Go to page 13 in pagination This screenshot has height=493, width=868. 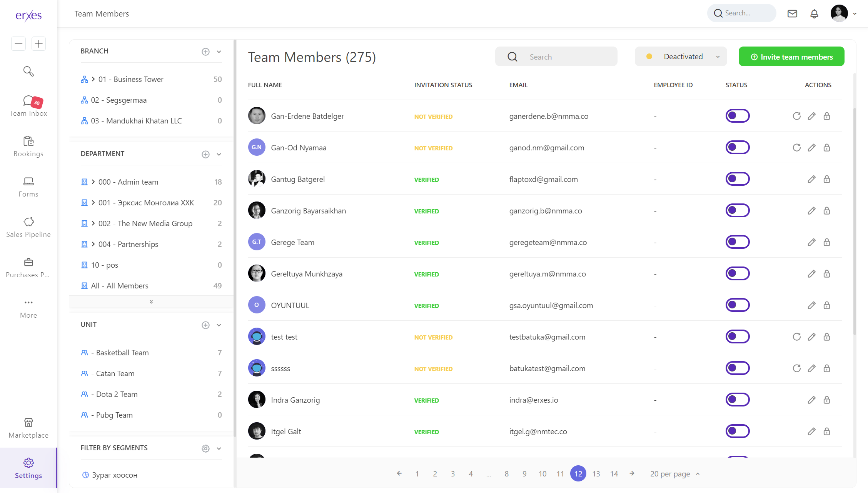tap(596, 474)
